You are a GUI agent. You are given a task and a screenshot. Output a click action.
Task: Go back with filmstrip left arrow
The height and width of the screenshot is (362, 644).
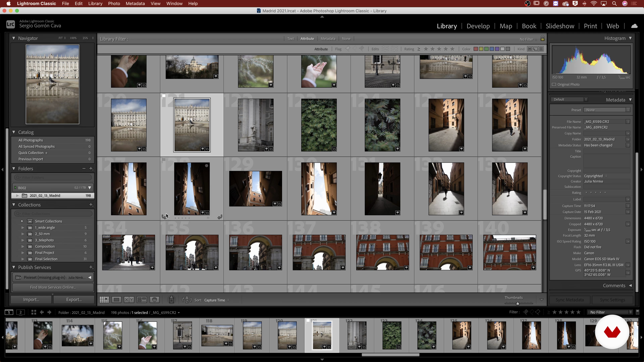click(42, 312)
